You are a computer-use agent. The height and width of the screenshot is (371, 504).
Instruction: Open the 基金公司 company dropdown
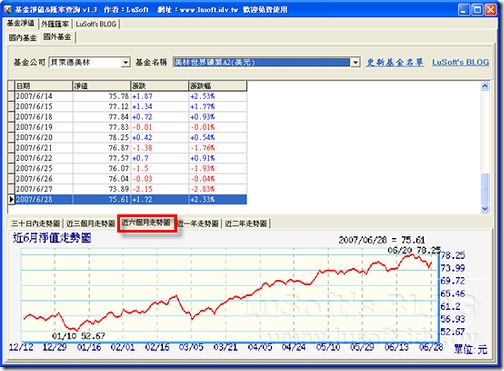tap(125, 62)
